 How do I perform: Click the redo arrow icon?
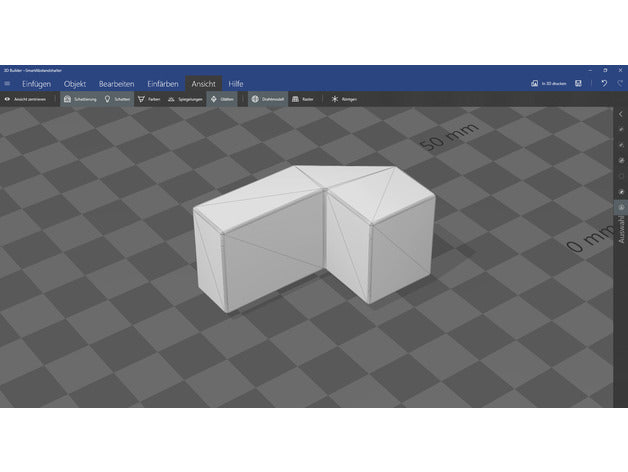coord(620,83)
